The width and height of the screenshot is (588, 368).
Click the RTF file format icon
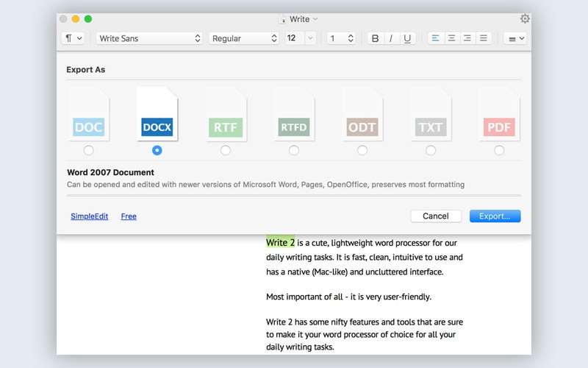pos(226,114)
